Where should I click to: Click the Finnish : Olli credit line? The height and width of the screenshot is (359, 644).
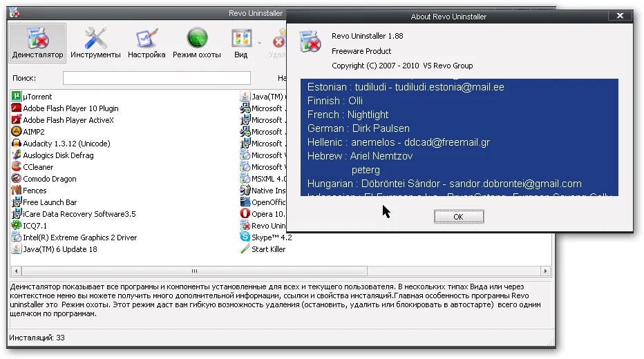[x=334, y=101]
